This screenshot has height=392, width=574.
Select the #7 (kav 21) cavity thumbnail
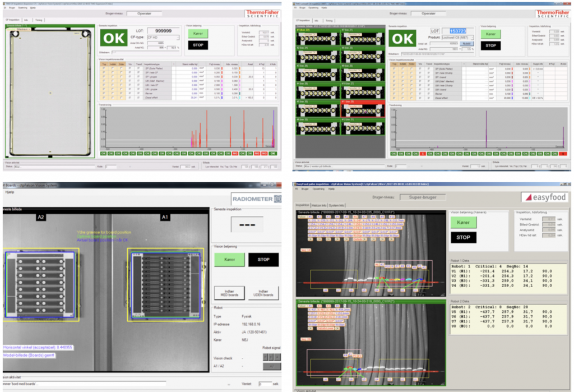pyautogui.click(x=363, y=37)
